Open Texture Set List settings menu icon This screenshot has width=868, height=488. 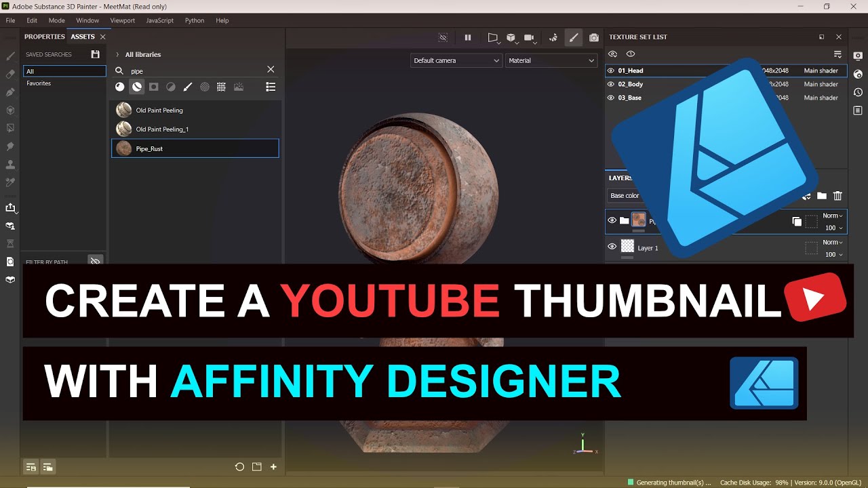click(837, 54)
